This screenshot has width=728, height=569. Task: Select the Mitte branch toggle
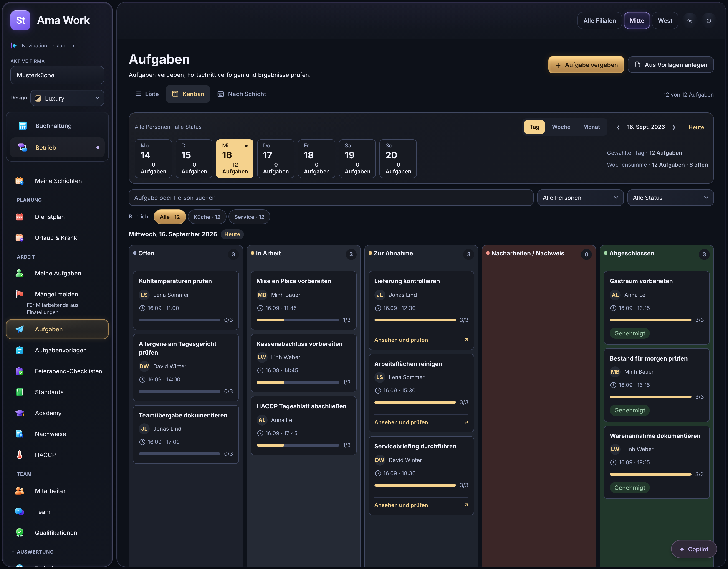pos(637,21)
